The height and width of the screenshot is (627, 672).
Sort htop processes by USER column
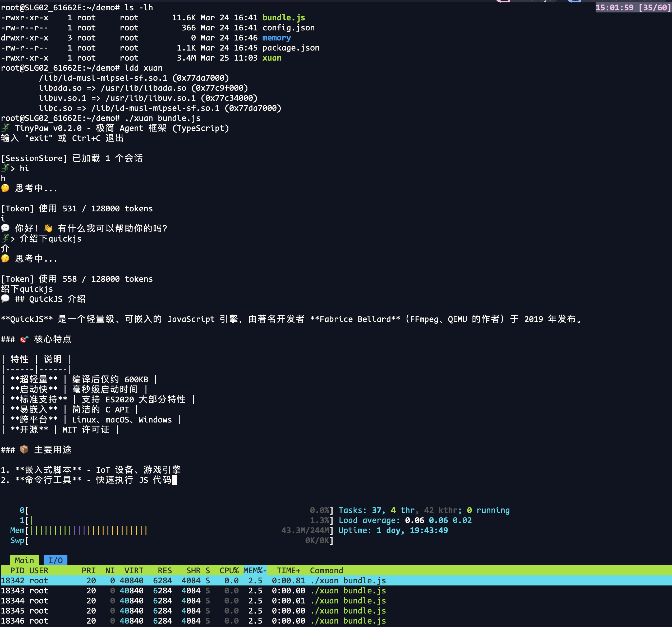pos(39,570)
